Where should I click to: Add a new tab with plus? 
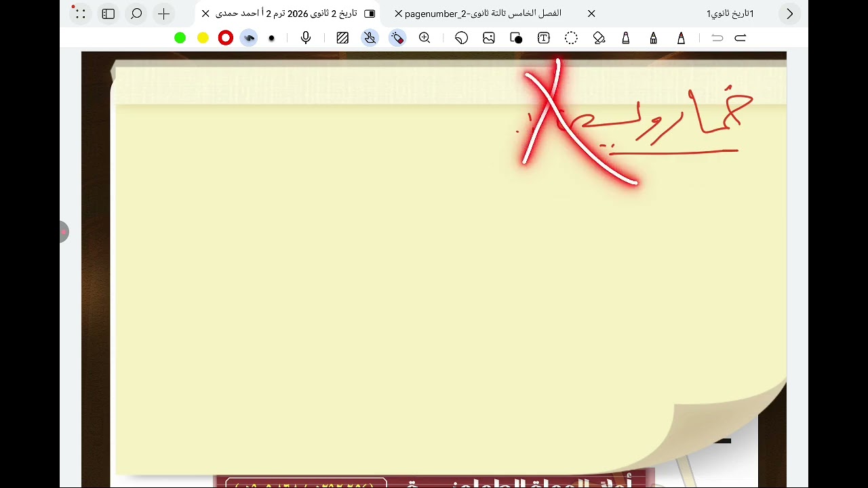(164, 14)
